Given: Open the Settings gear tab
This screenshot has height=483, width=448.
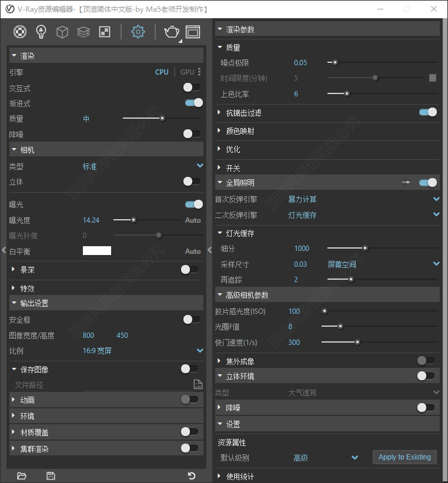Looking at the screenshot, I should pyautogui.click(x=138, y=32).
